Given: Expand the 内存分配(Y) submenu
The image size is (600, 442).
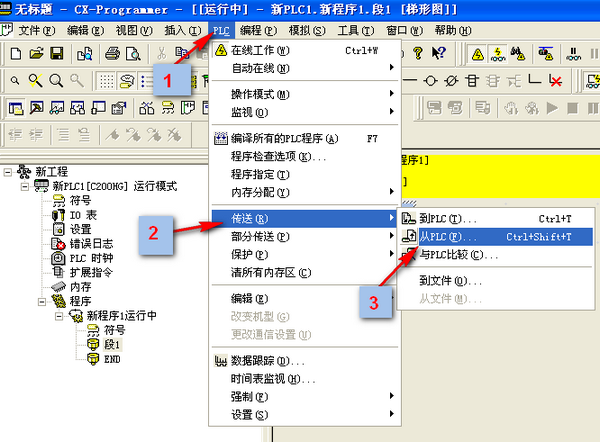Looking at the screenshot, I should coord(305,192).
